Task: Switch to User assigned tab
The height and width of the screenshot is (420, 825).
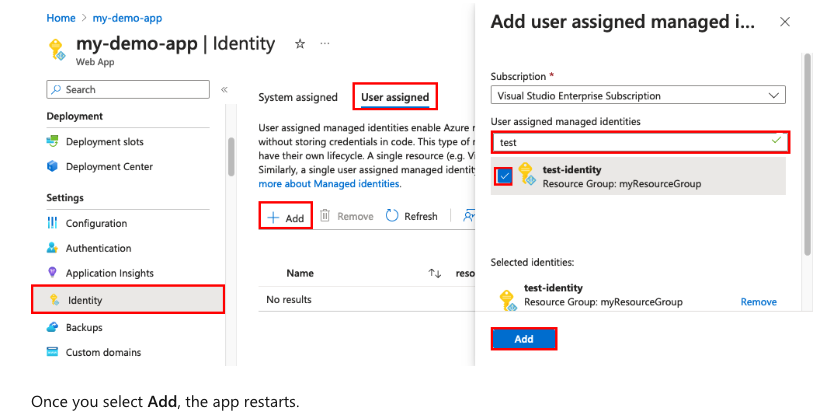Action: [x=395, y=97]
